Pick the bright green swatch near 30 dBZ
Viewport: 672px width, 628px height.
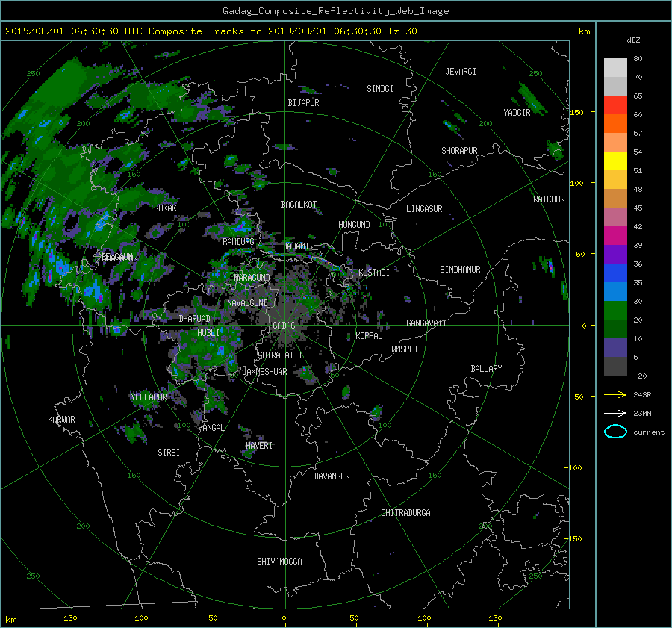pyautogui.click(x=615, y=311)
